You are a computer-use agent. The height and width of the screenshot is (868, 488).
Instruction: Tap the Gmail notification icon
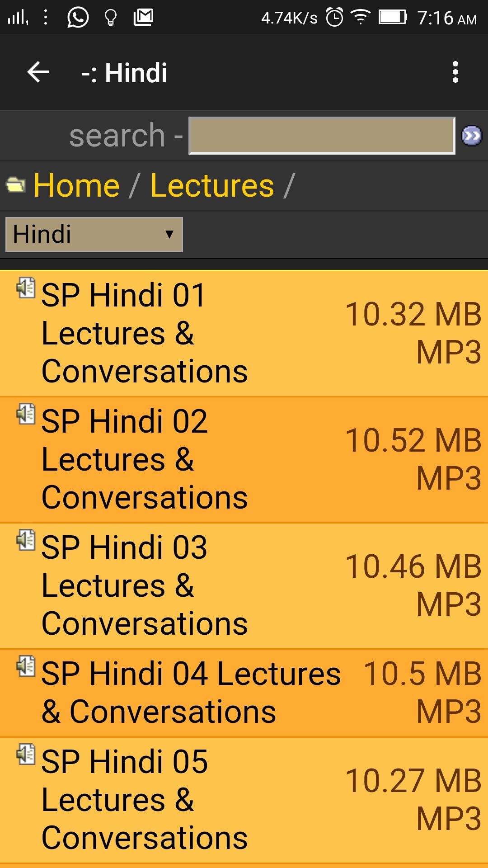pyautogui.click(x=144, y=17)
